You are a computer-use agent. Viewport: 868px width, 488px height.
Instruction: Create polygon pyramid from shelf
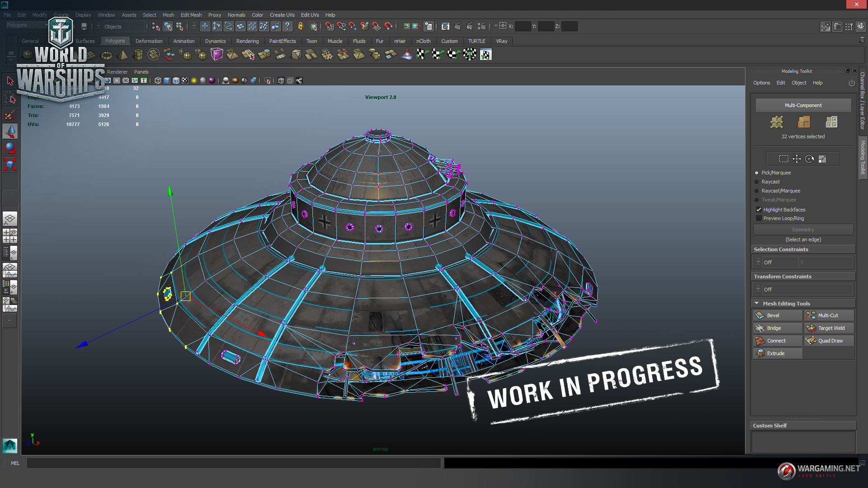pyautogui.click(x=123, y=55)
